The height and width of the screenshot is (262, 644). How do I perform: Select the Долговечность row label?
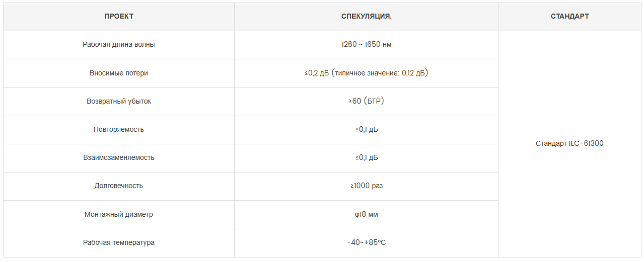click(119, 186)
